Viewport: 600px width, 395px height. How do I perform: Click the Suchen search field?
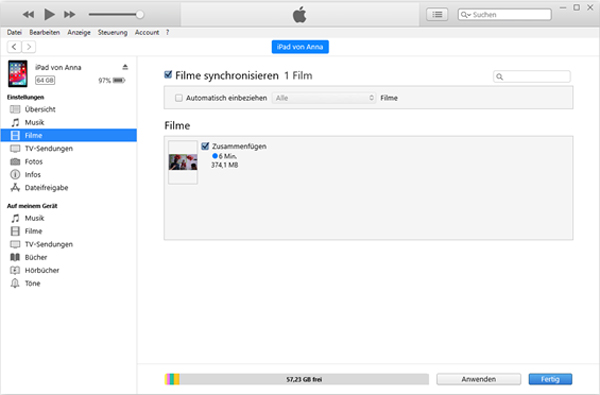click(x=504, y=15)
